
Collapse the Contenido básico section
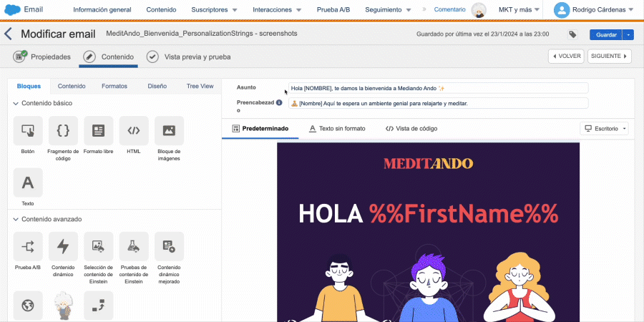point(16,104)
